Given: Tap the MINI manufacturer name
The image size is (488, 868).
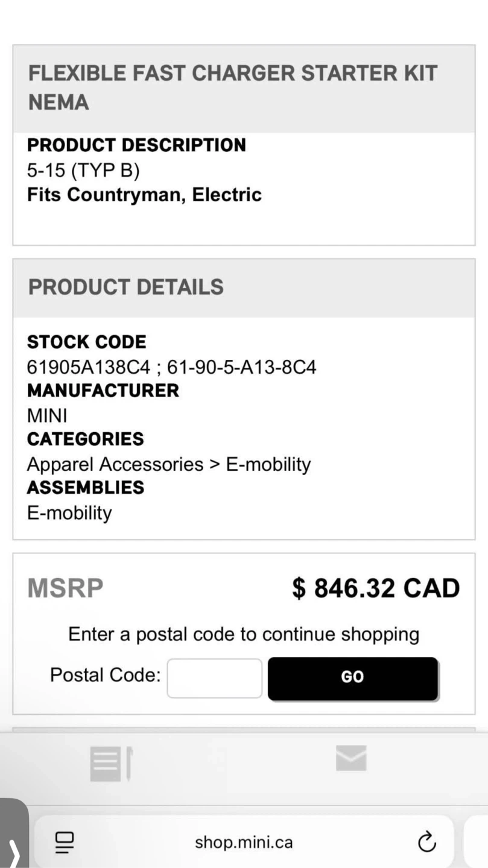Looking at the screenshot, I should (46, 416).
